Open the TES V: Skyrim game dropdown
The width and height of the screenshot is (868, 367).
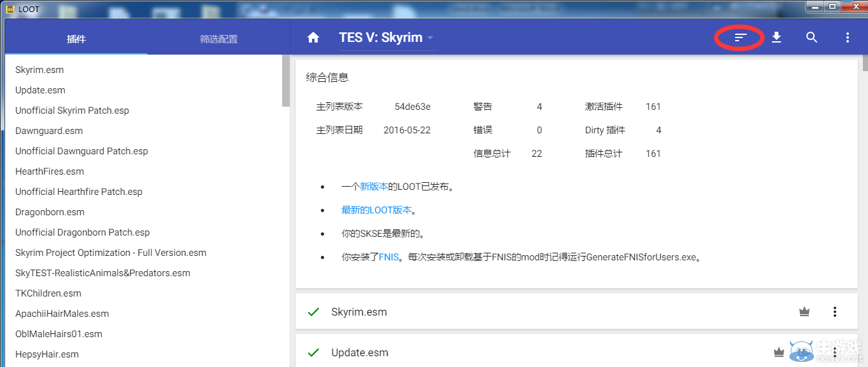click(x=388, y=37)
